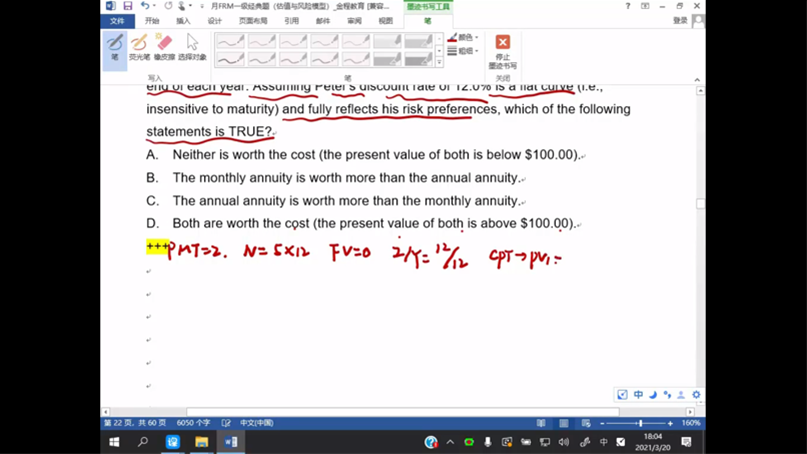Screen dimensions: 807x454
Task: Click the IME floating bar logo icon
Action: point(622,395)
